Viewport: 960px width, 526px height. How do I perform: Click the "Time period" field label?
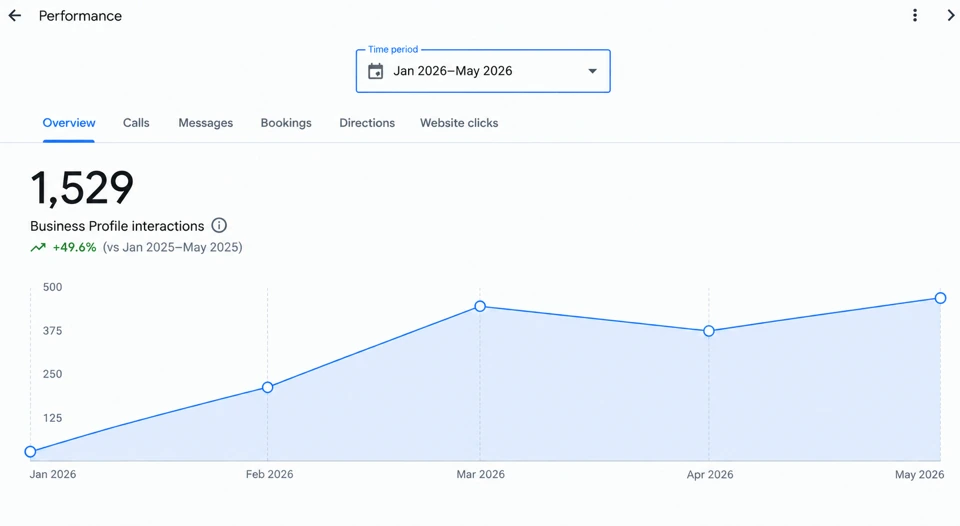click(393, 50)
